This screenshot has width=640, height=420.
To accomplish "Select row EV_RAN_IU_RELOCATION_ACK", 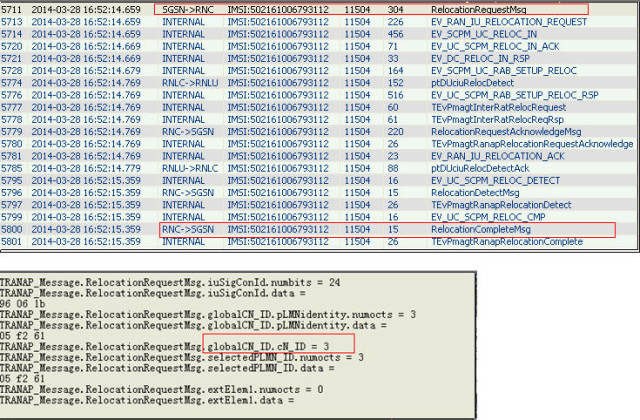I will point(319,156).
